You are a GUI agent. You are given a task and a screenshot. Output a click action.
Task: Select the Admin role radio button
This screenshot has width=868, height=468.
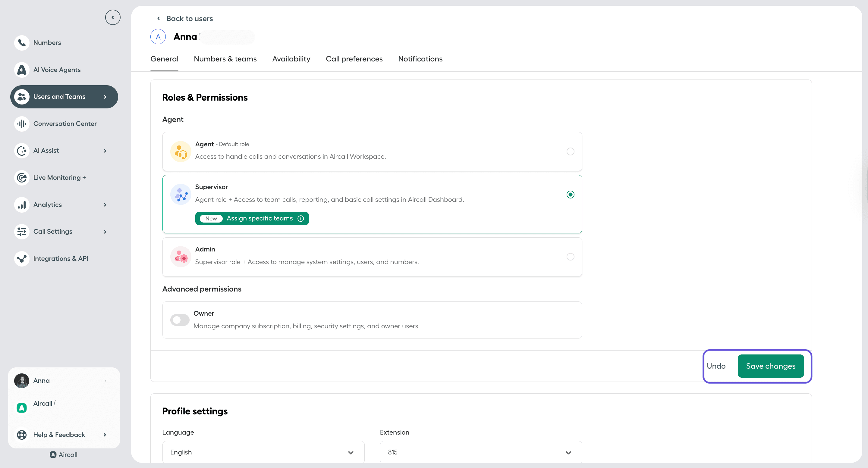pos(570,257)
